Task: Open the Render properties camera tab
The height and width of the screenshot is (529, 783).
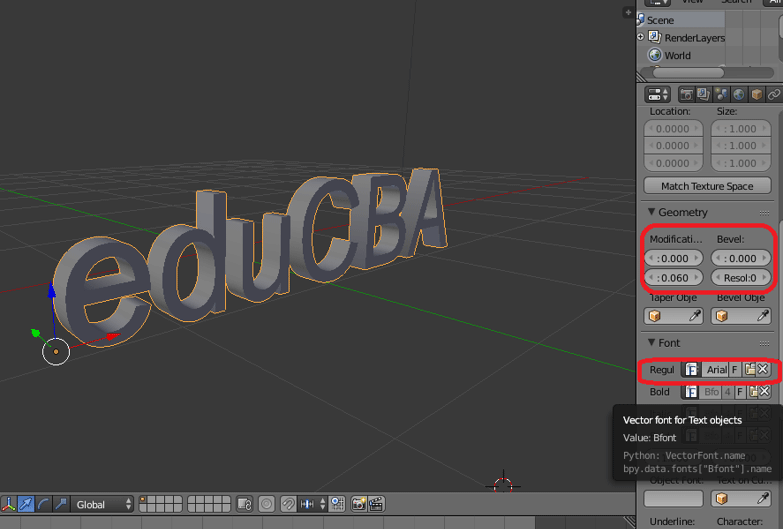Action: [687, 94]
